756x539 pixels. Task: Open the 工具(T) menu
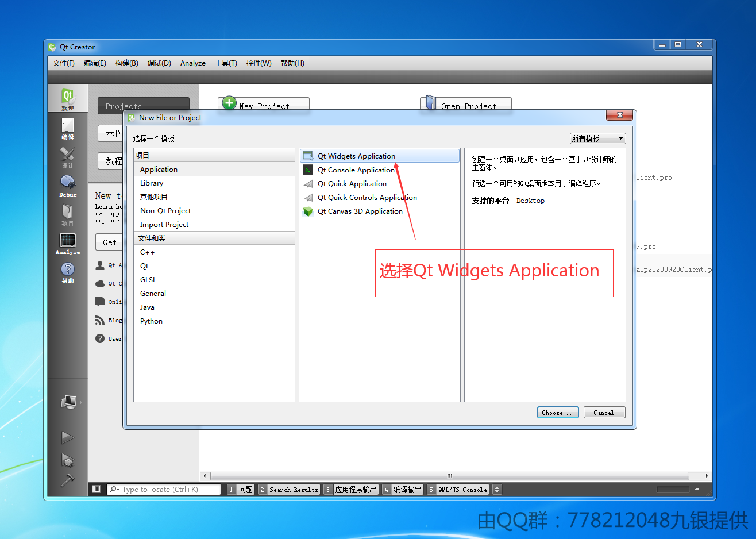click(226, 63)
